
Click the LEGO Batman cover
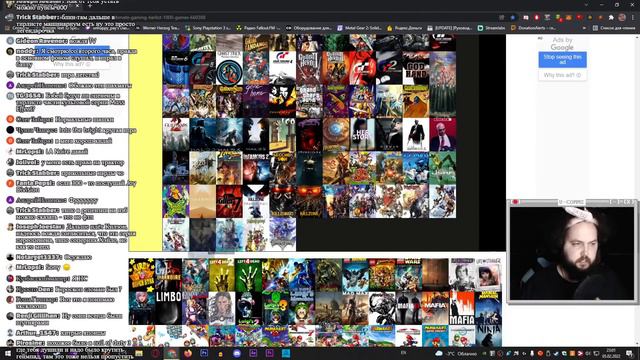pos(355,275)
